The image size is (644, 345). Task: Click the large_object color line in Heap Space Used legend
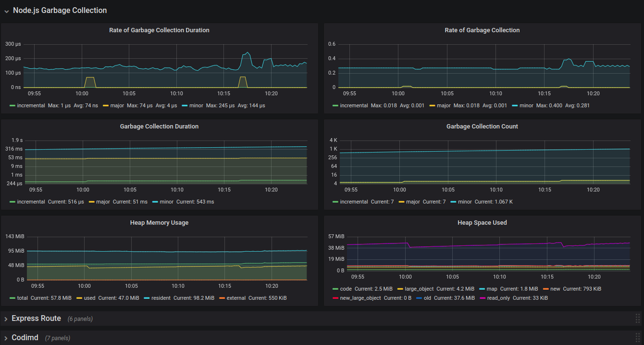coord(400,289)
